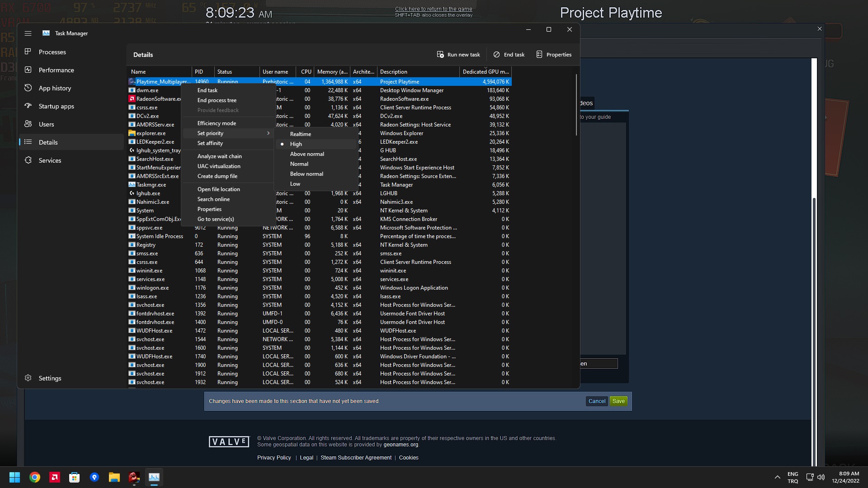Open the Performance page icon
Image resolution: width=868 pixels, height=488 pixels.
28,70
